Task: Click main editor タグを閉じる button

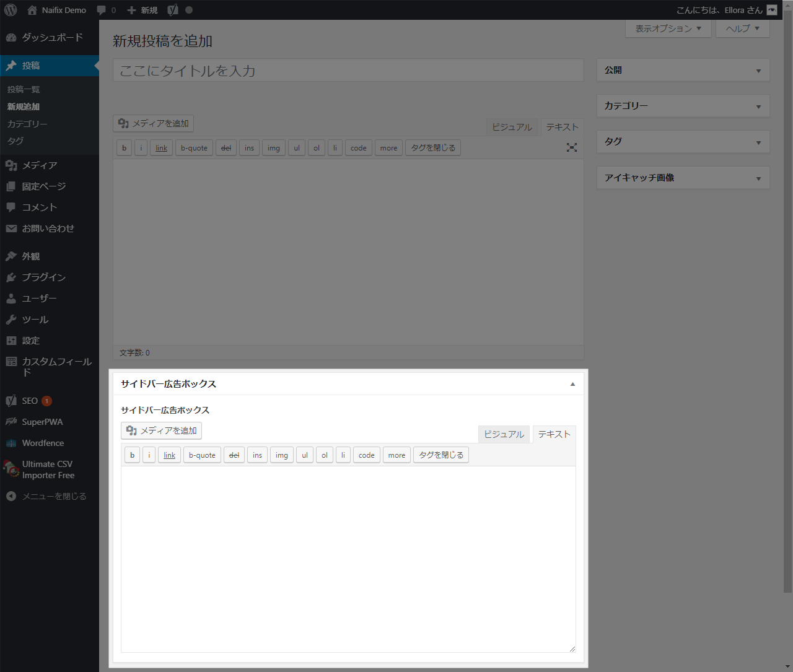Action: 433,148
